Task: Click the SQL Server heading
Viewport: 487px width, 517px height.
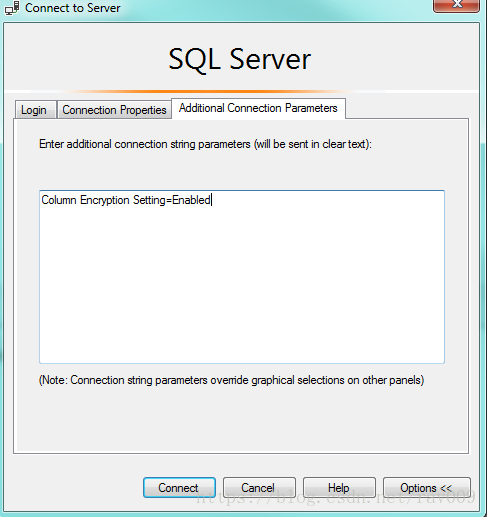Action: coord(240,59)
